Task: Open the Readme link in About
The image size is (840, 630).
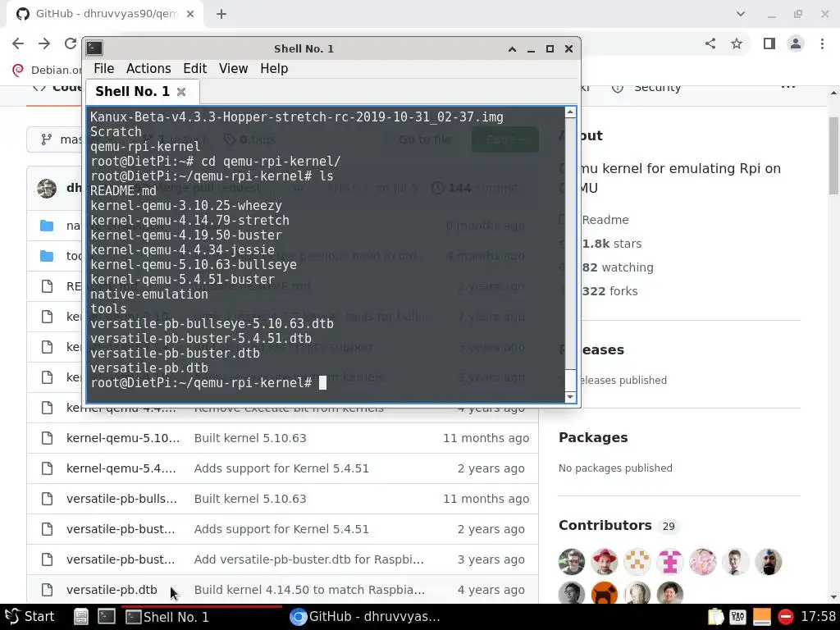Action: point(605,220)
